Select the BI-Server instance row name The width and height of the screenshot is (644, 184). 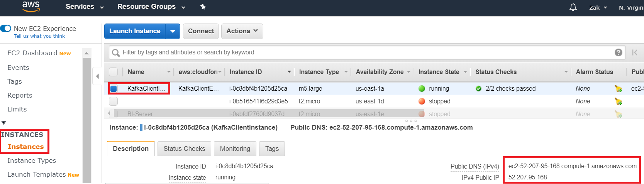(x=140, y=114)
